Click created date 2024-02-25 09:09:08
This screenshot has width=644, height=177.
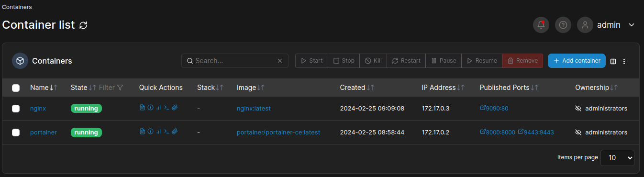coord(372,109)
